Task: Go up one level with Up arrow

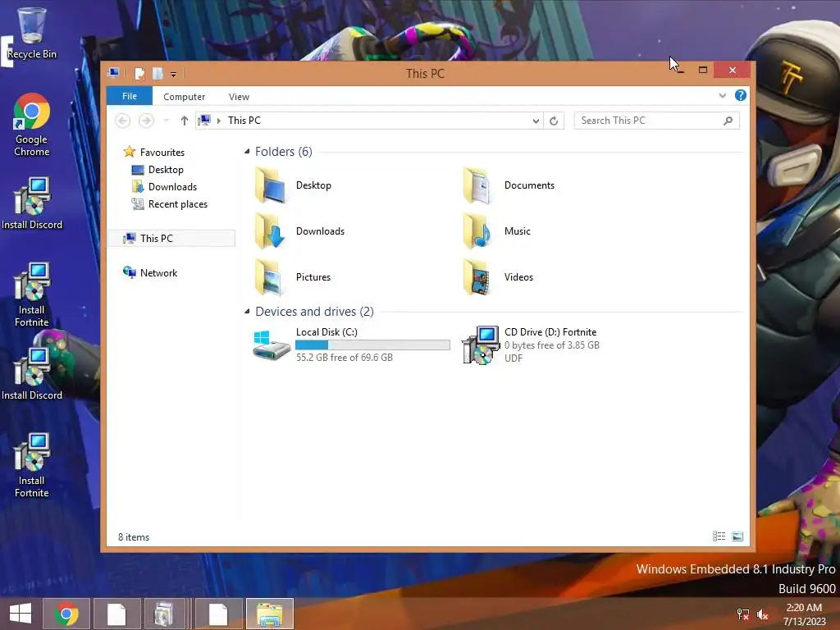Action: pyautogui.click(x=185, y=121)
